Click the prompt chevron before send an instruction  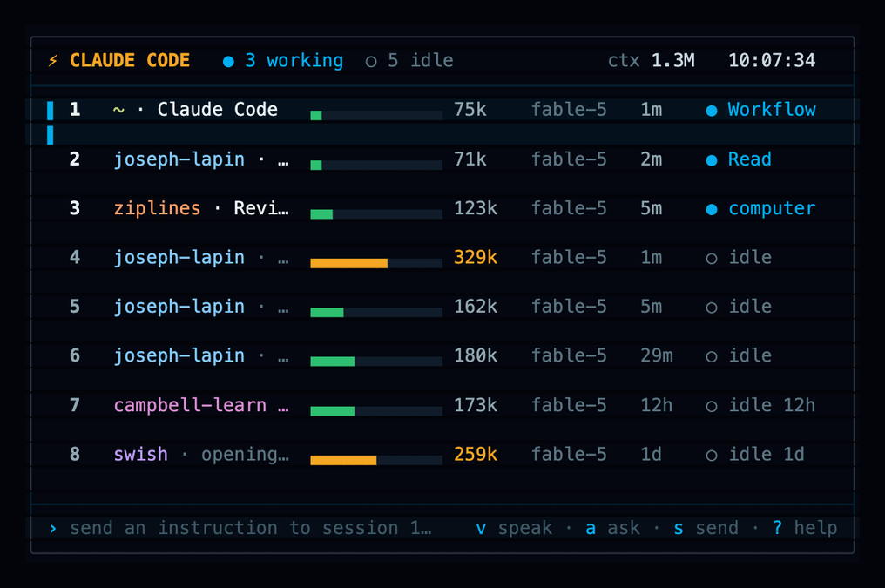click(x=52, y=528)
